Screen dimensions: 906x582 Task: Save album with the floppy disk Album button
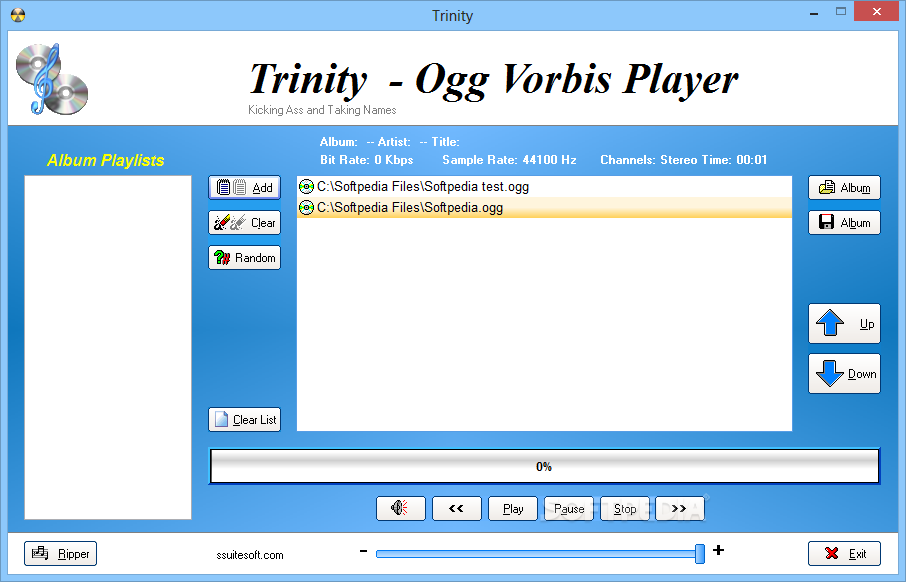pyautogui.click(x=844, y=223)
